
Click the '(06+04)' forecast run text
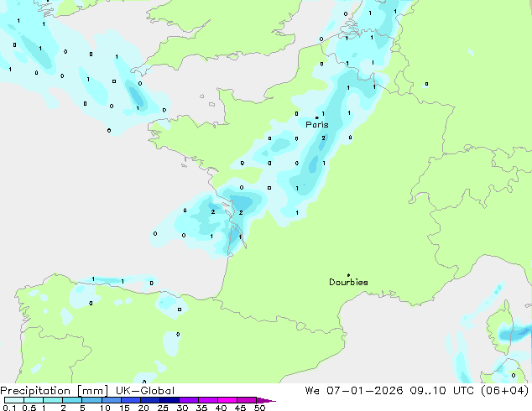(504, 391)
